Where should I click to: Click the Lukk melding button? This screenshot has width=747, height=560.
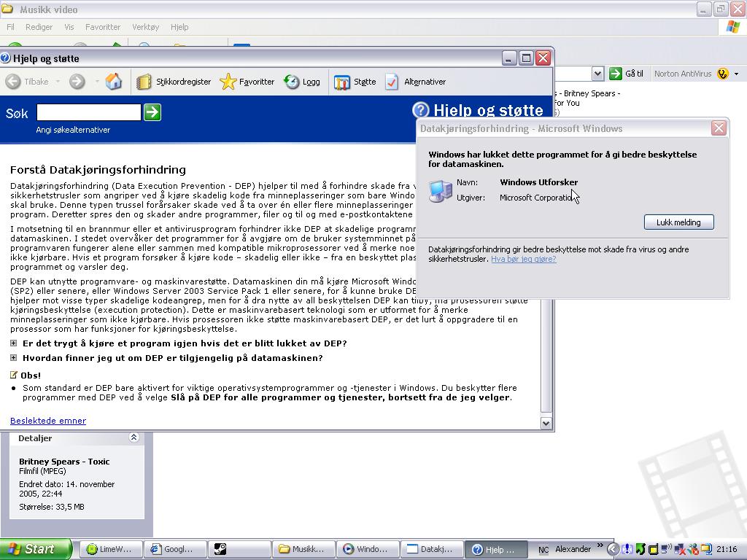[678, 222]
